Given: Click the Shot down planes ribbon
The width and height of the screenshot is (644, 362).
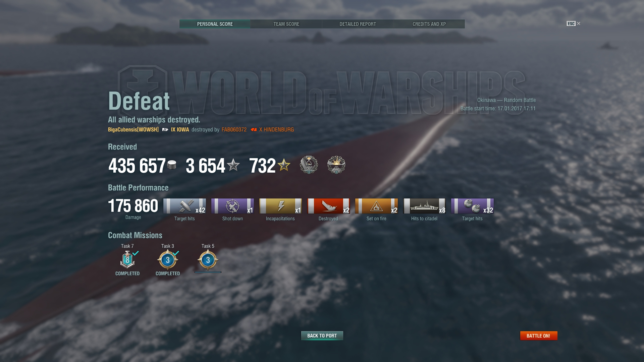Looking at the screenshot, I should pos(232,206).
